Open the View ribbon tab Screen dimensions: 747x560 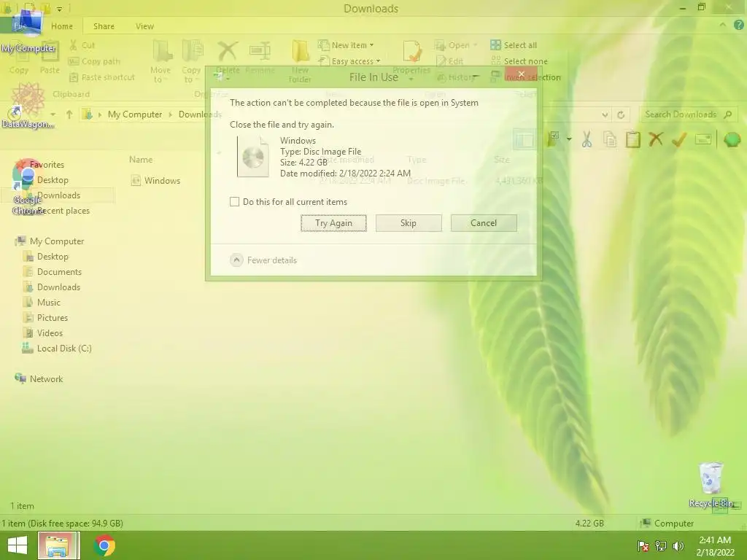click(x=144, y=26)
